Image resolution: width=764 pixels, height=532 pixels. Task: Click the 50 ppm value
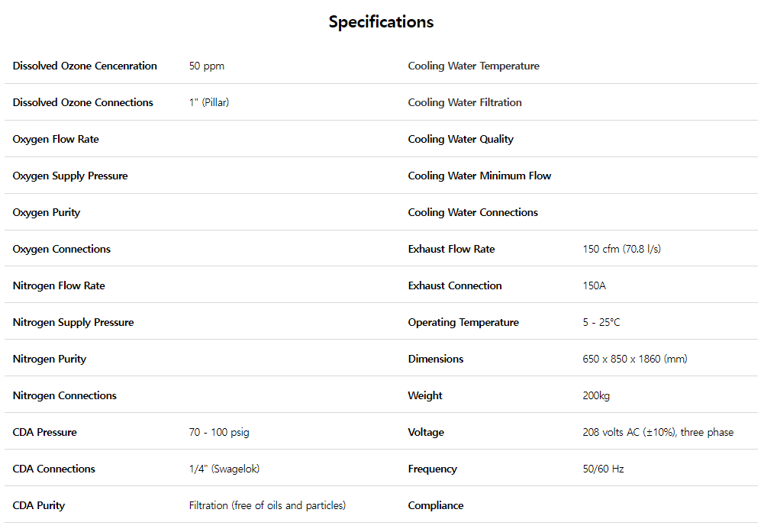click(x=207, y=66)
